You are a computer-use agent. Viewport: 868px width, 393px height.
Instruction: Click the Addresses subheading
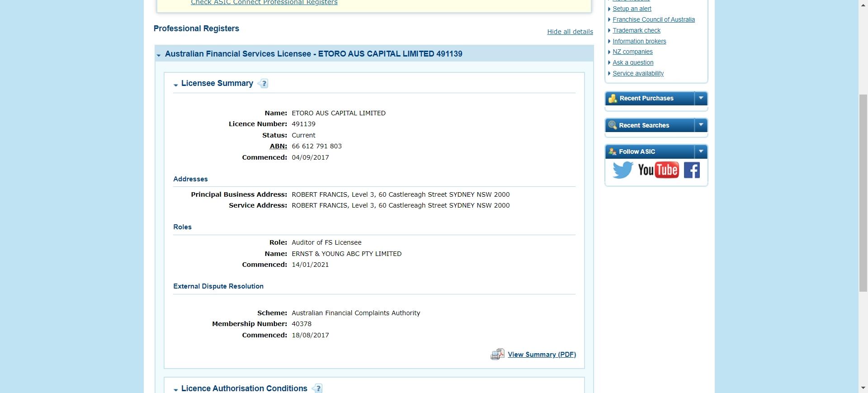(190, 179)
